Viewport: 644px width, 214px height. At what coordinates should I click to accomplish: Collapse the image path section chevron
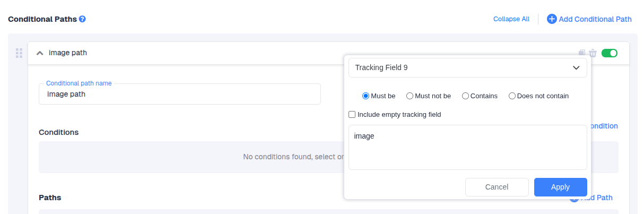40,53
